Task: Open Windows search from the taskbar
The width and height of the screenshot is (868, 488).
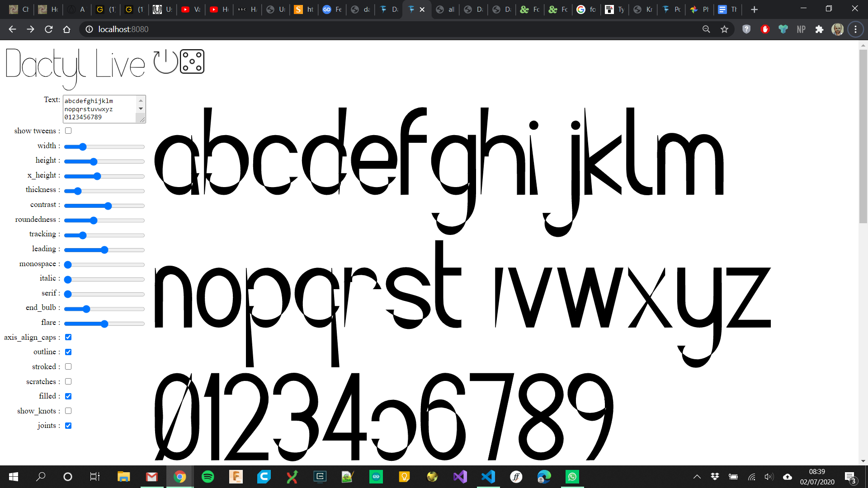Action: tap(41, 477)
